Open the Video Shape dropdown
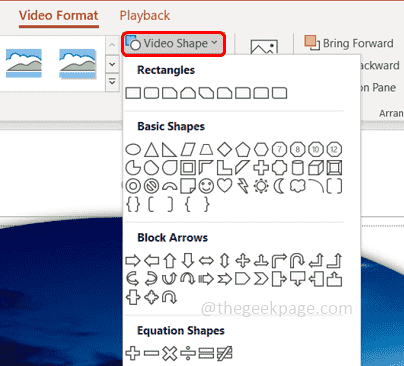The image size is (404, 366). 173,44
